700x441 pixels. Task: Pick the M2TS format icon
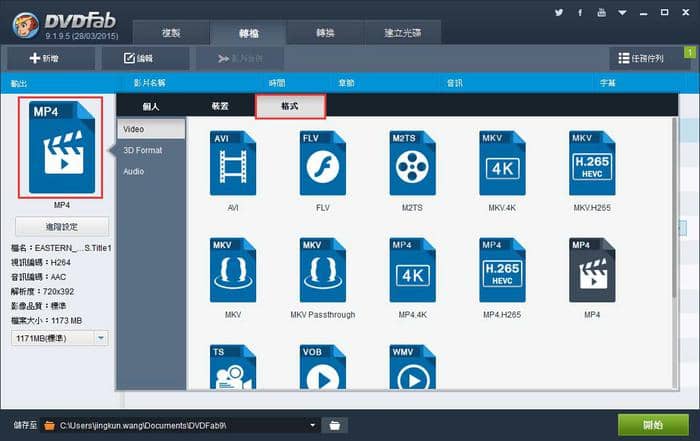pos(412,163)
